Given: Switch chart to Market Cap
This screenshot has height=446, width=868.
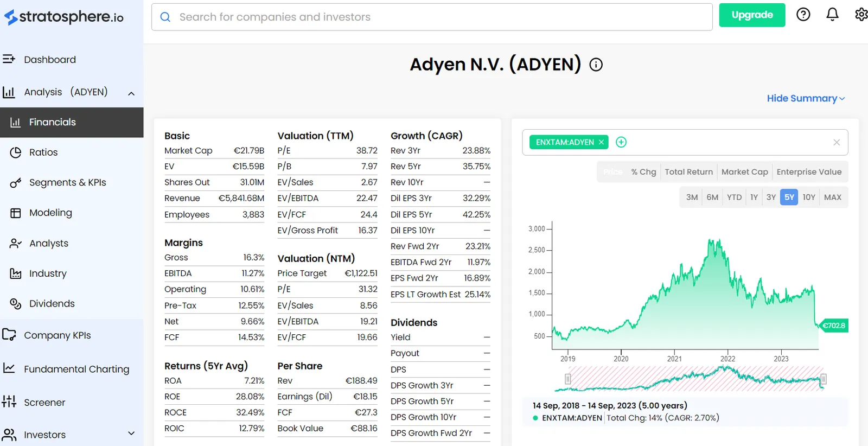Looking at the screenshot, I should point(745,172).
